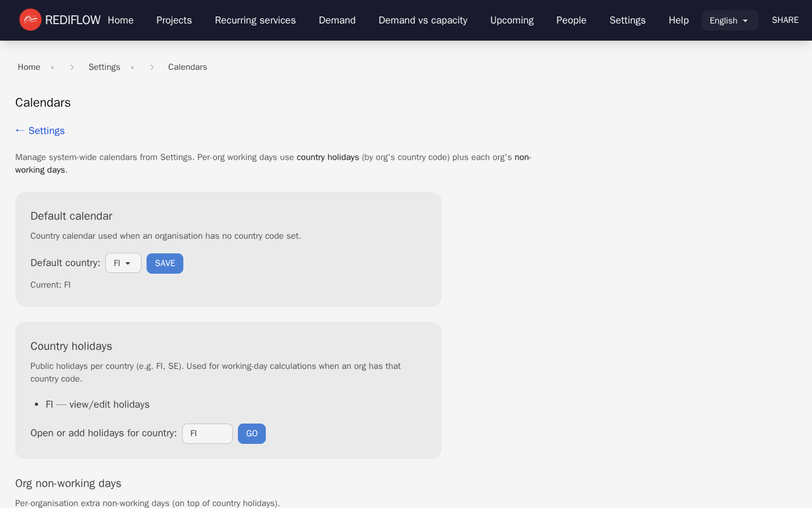Open Demand vs capacity view
The width and height of the screenshot is (812, 508).
422,20
